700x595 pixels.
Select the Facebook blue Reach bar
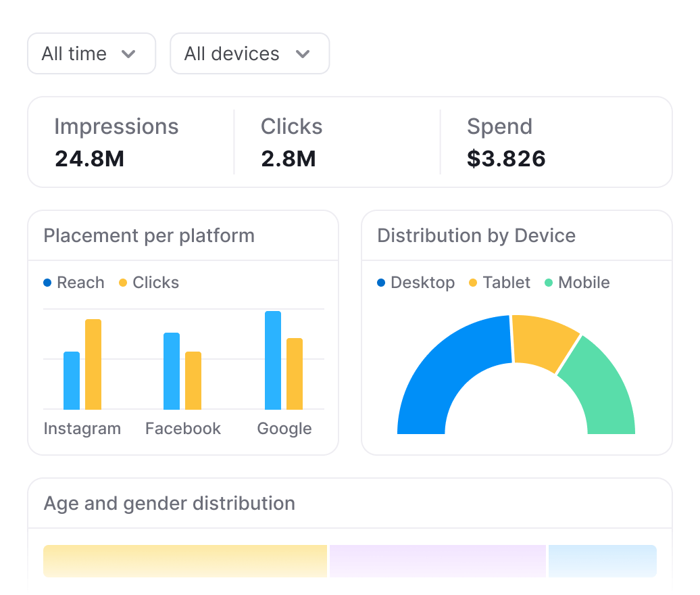(x=172, y=371)
